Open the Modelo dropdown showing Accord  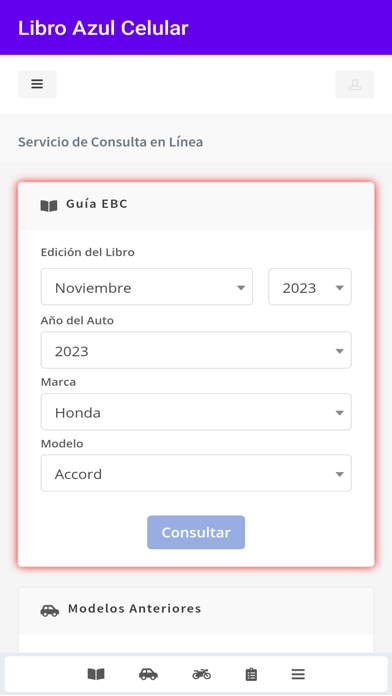click(196, 473)
